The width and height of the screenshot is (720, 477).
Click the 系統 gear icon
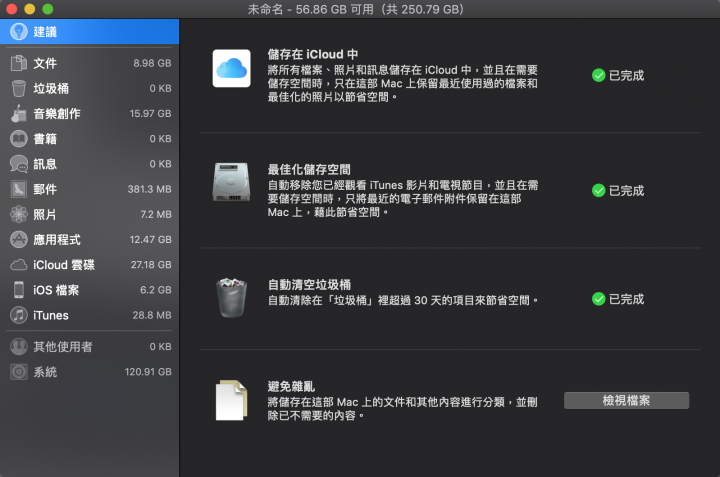[19, 372]
